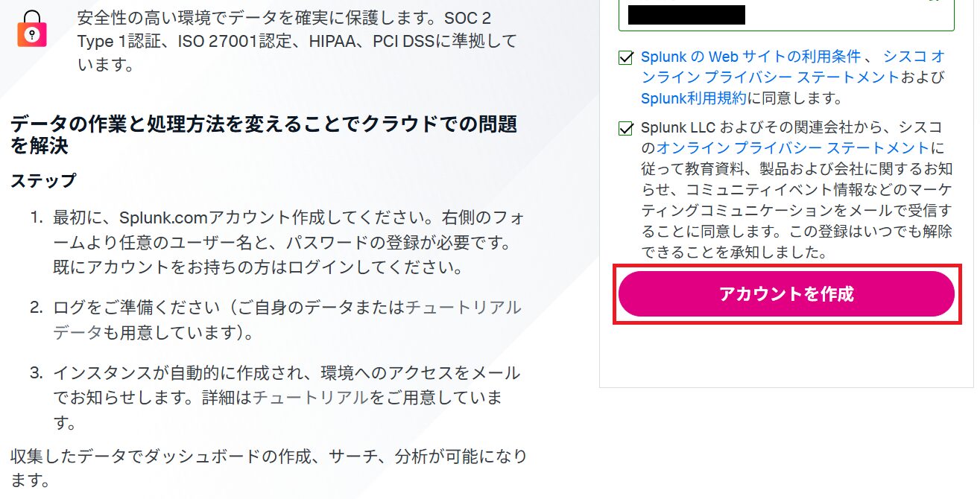Open the チュートリアル link in step 3
The image size is (980, 499).
pos(311,398)
